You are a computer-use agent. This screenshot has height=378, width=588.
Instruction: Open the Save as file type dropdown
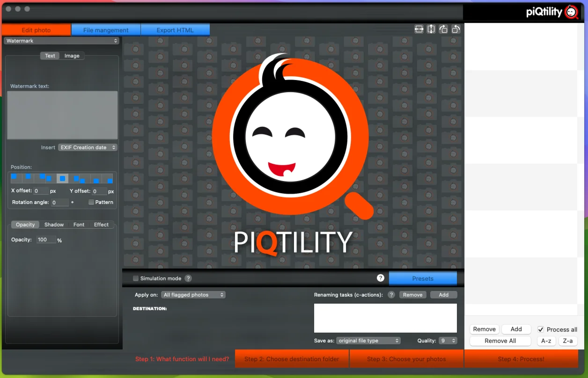pos(368,341)
